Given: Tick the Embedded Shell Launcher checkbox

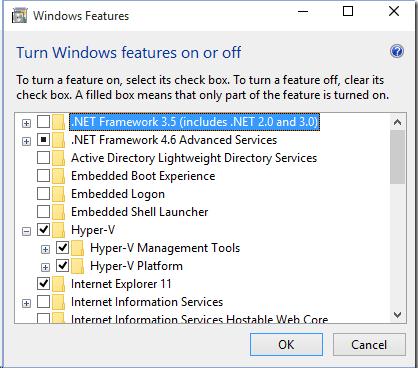Looking at the screenshot, I should (43, 212).
